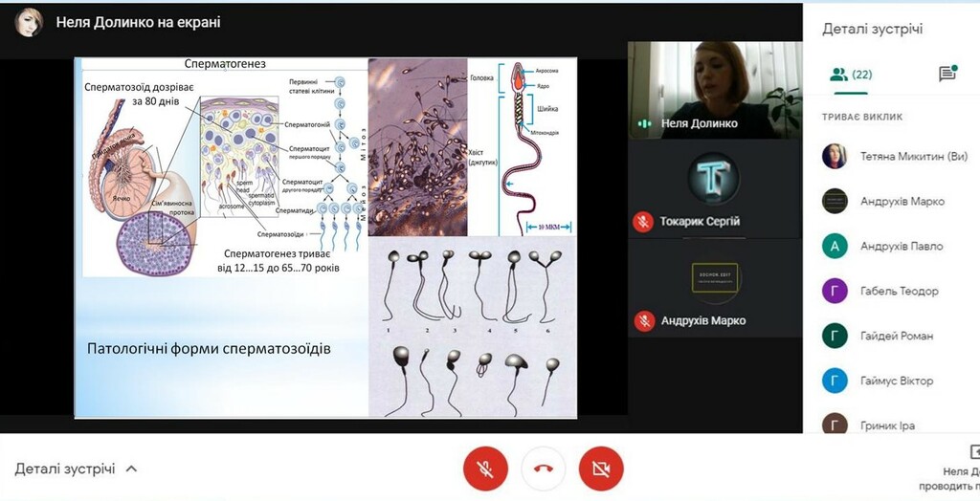Screen dimensions: 980x501
Task: Click the Деталі зустрічі label in the bottom bar
Action: point(65,468)
